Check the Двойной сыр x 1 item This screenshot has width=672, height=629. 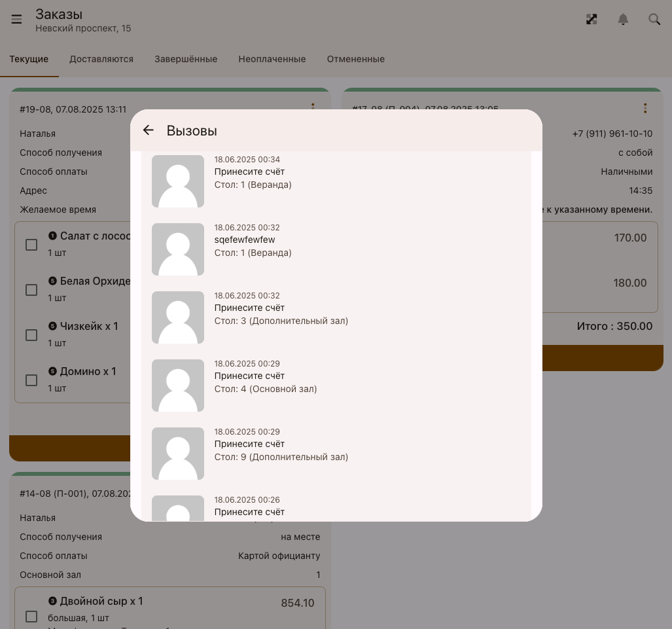pos(31,617)
